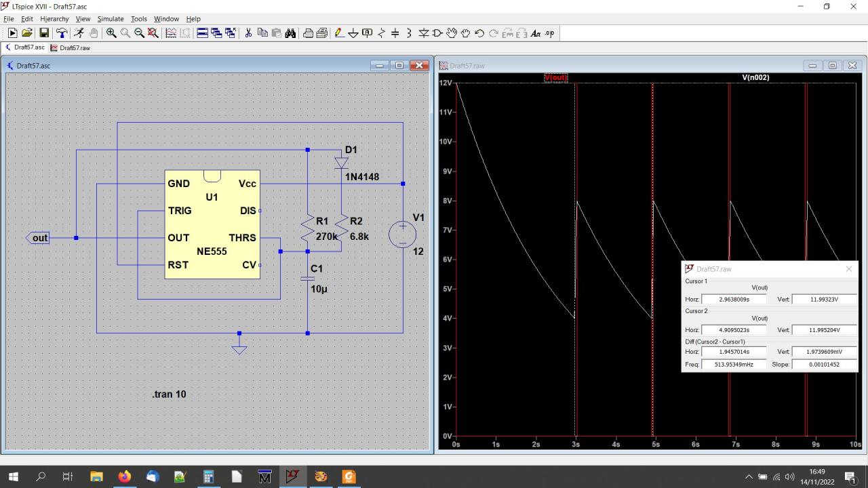The height and width of the screenshot is (488, 868).
Task: Click Cursor 1 Horz value field
Action: point(734,299)
